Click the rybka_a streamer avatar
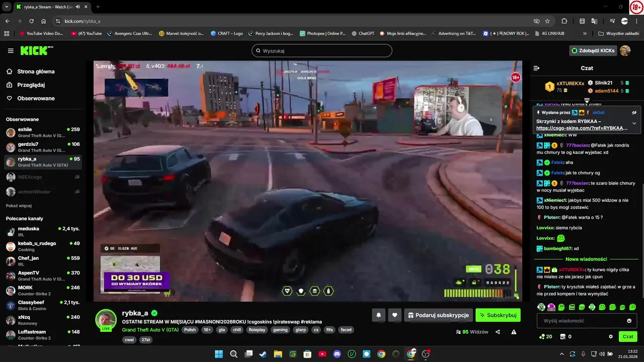This screenshot has height=362, width=644. 106,320
